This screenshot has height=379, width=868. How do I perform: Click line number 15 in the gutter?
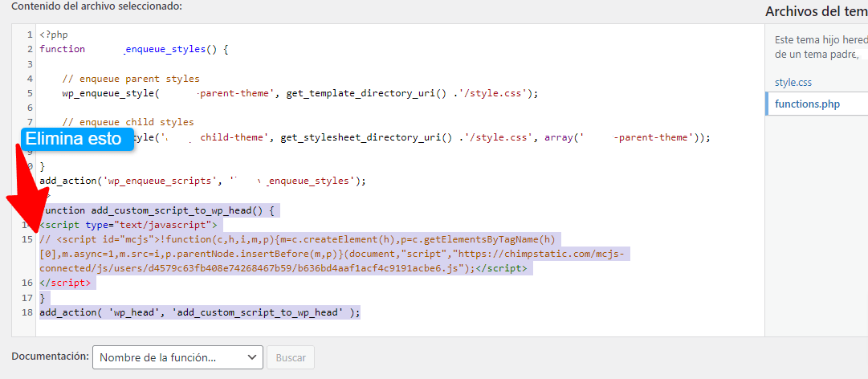[27, 239]
